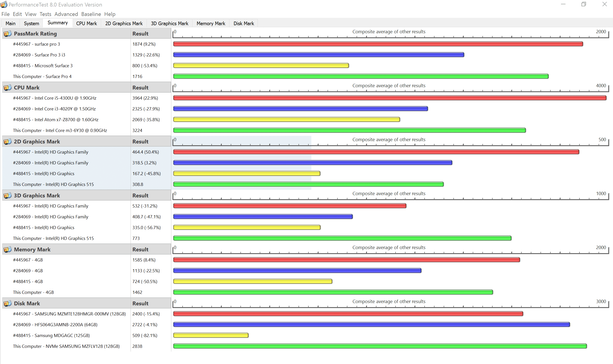613x364 pixels.
Task: Go to the 3D Graphics Mark tab
Action: click(x=170, y=23)
